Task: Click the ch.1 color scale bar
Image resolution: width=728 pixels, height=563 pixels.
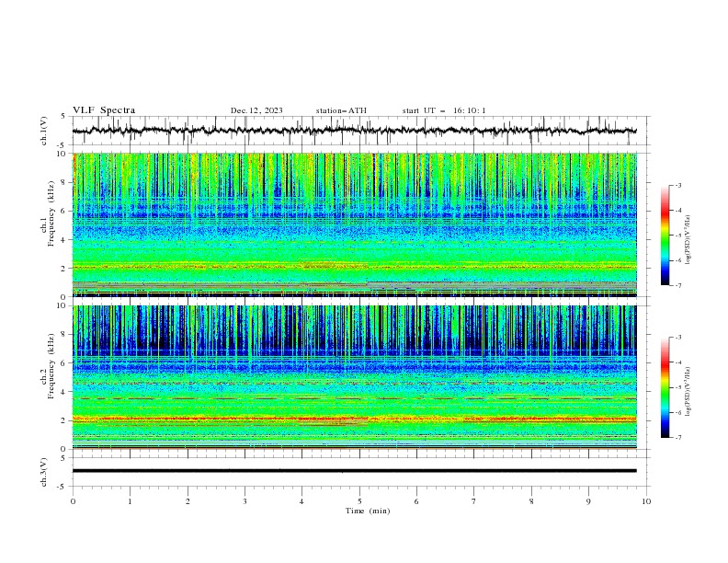Action: point(665,236)
